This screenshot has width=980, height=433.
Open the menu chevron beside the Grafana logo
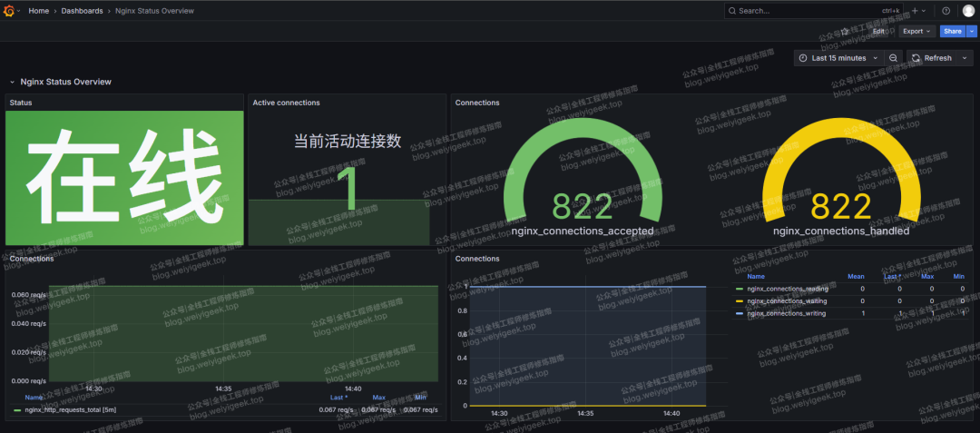pyautogui.click(x=19, y=11)
